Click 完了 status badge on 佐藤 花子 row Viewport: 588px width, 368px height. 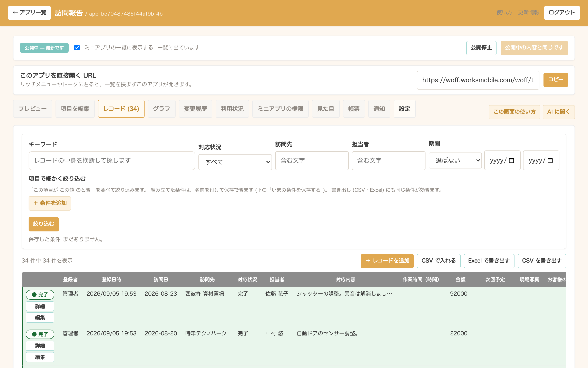[40, 295]
